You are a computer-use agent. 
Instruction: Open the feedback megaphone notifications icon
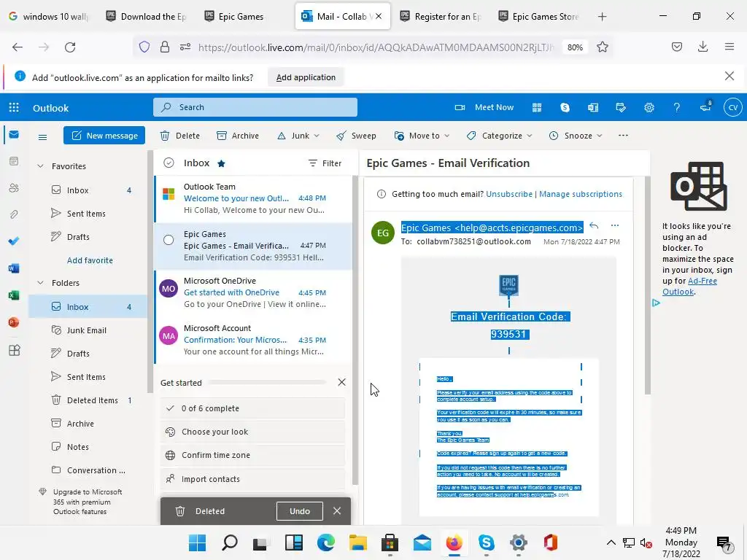click(x=705, y=106)
